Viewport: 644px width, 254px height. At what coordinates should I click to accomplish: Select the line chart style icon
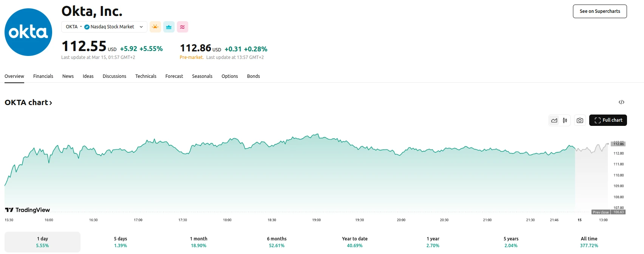[x=554, y=120]
